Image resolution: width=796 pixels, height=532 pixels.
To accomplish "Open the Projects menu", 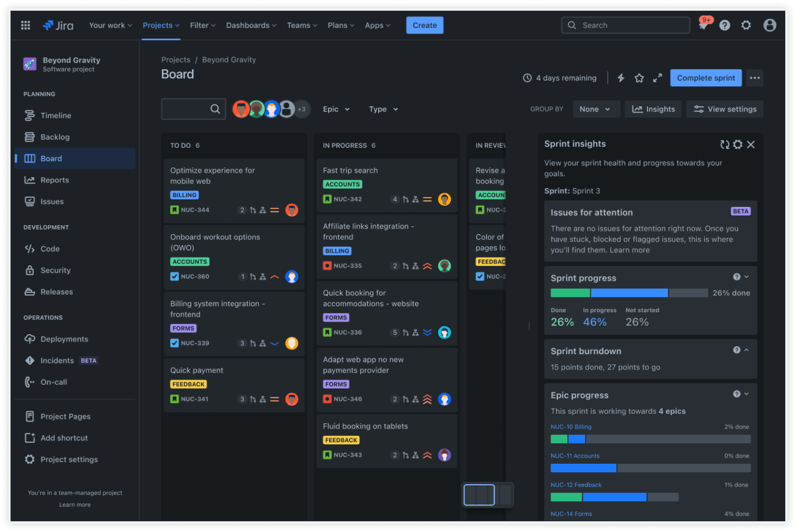I will (161, 25).
